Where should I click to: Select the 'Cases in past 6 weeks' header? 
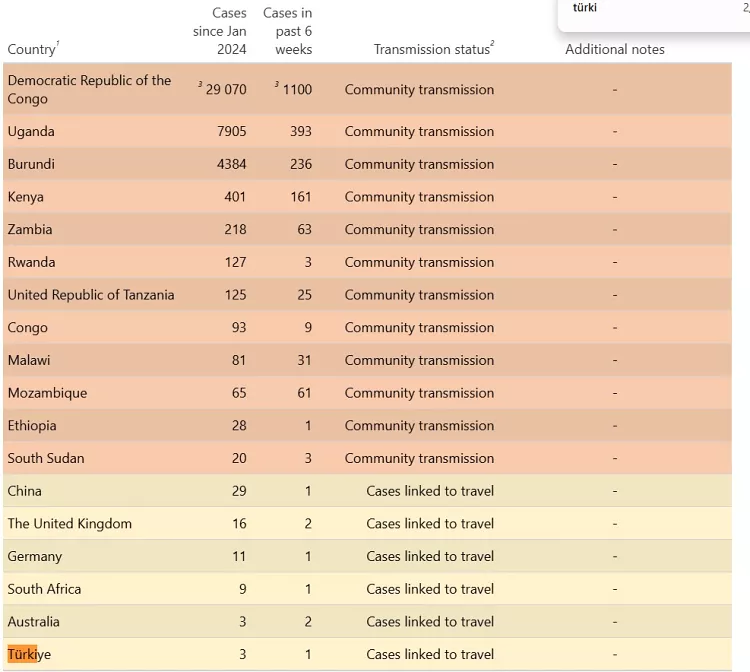click(x=288, y=31)
